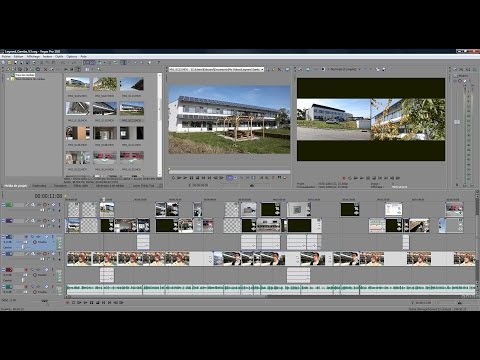Viewport: 480px width, 360px height.
Task: Click the New project icon in main toolbar
Action: [3, 62]
